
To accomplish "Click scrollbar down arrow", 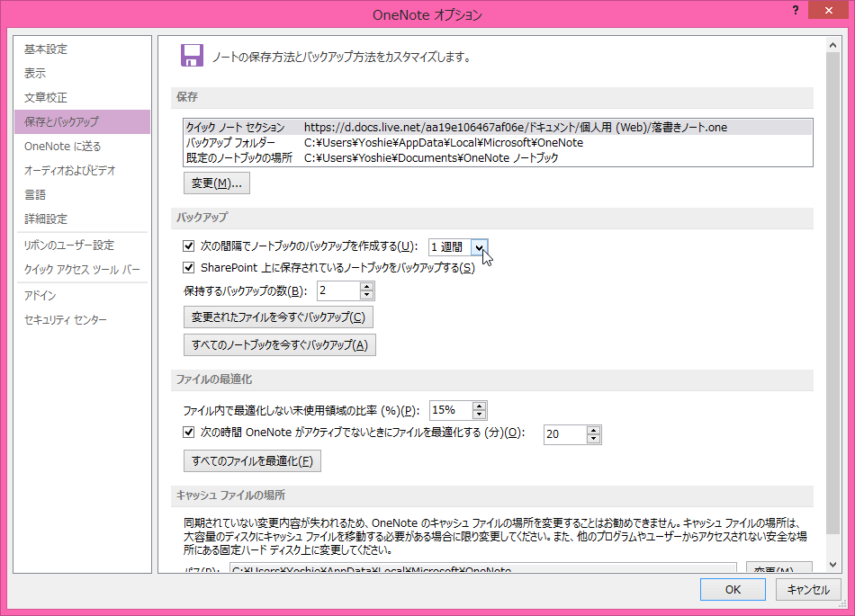I will (832, 564).
